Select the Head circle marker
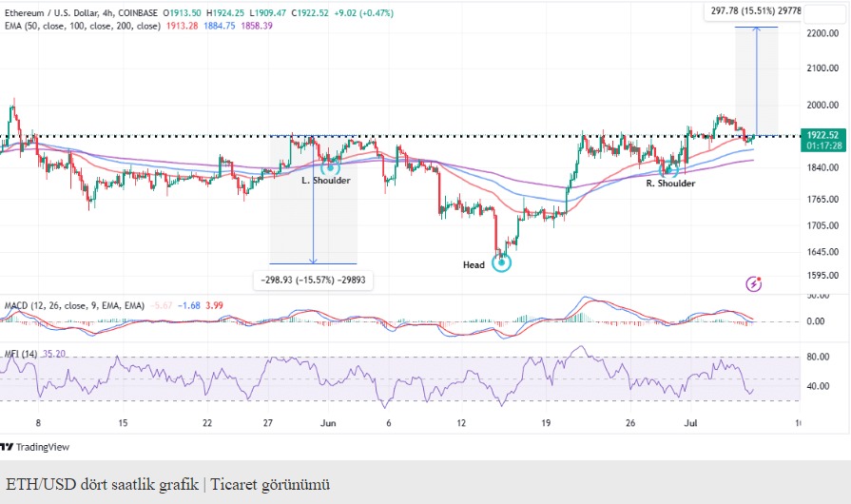 click(501, 262)
